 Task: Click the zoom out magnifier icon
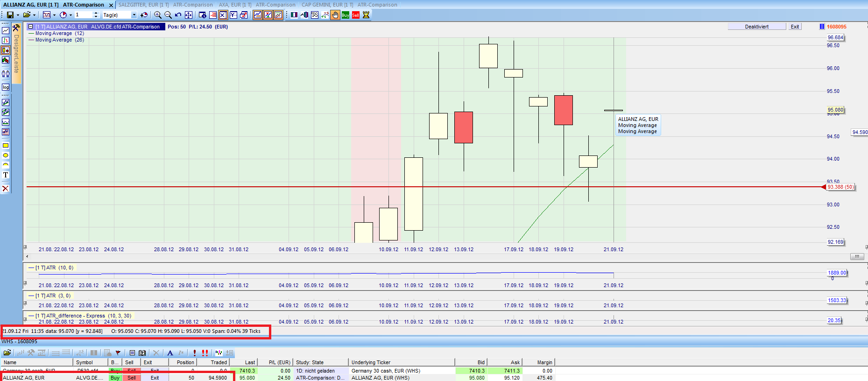(x=168, y=15)
